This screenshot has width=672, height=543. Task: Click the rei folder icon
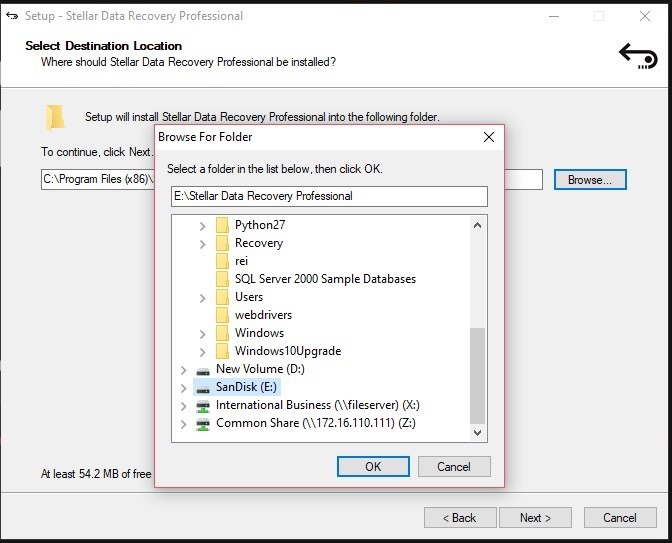pos(222,261)
